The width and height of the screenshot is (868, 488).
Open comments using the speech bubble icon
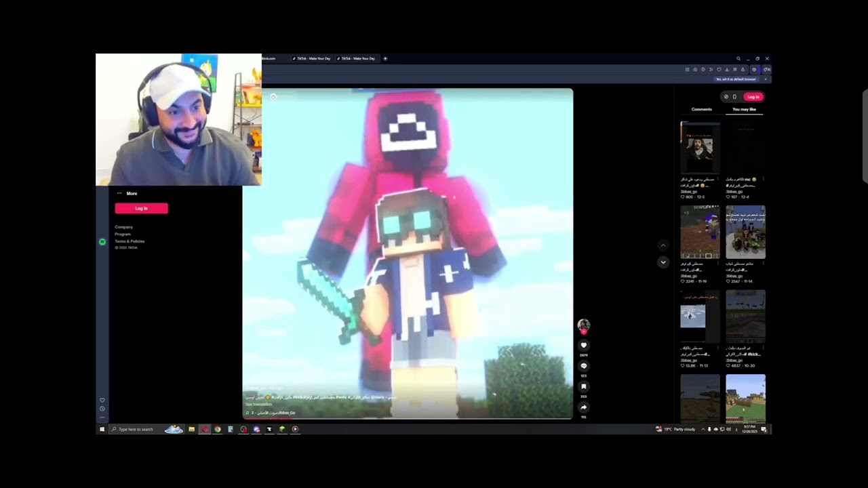click(x=583, y=366)
